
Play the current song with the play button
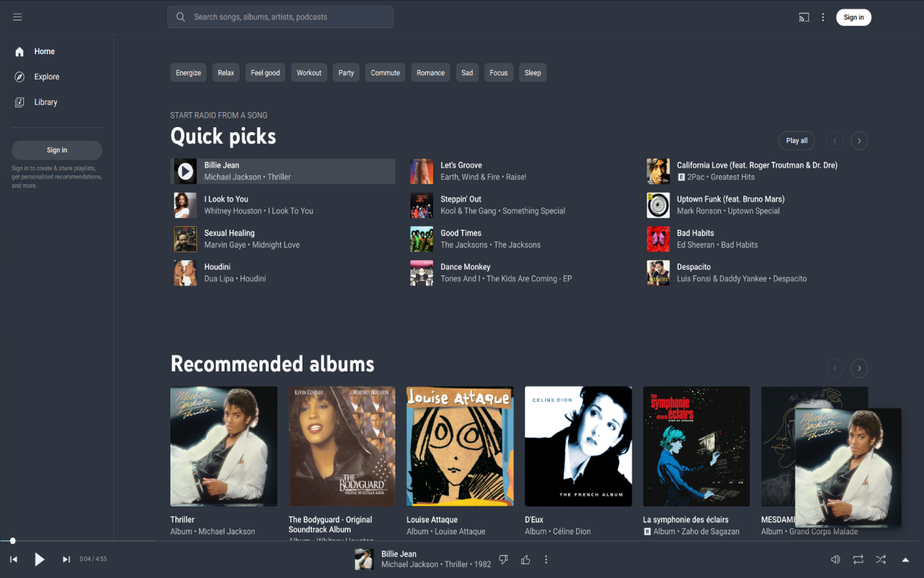click(x=40, y=559)
